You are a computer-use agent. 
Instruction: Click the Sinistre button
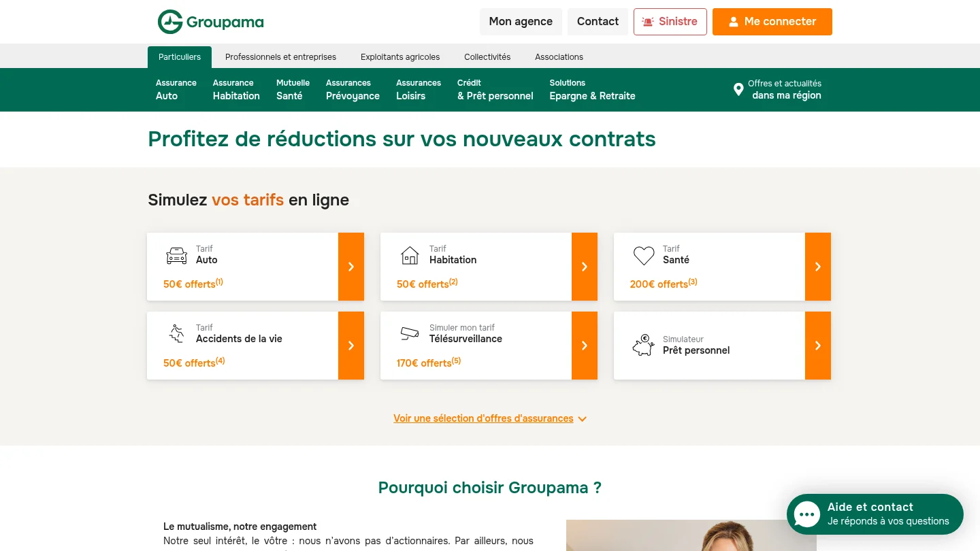click(670, 22)
